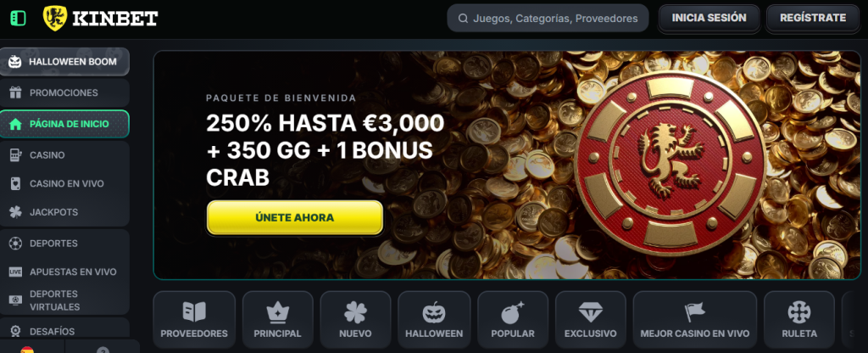
Task: Select the Deportes Virtuales sidebar entry
Action: [x=64, y=300]
